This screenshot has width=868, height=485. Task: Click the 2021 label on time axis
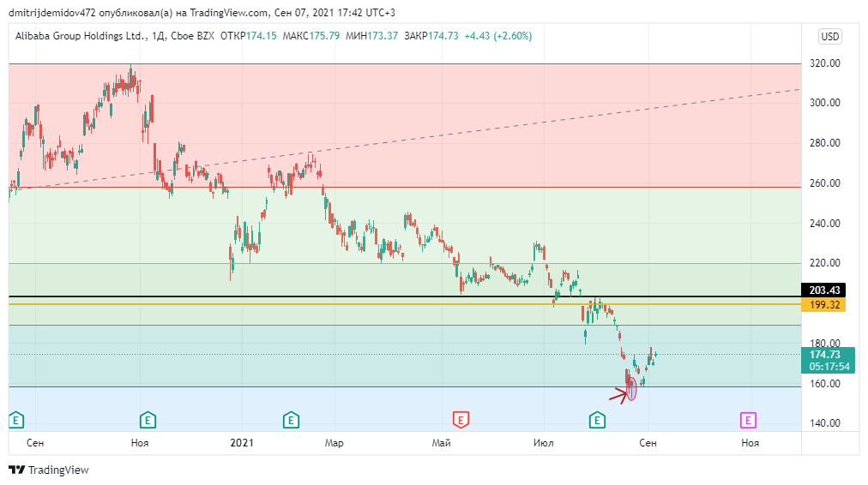point(242,442)
